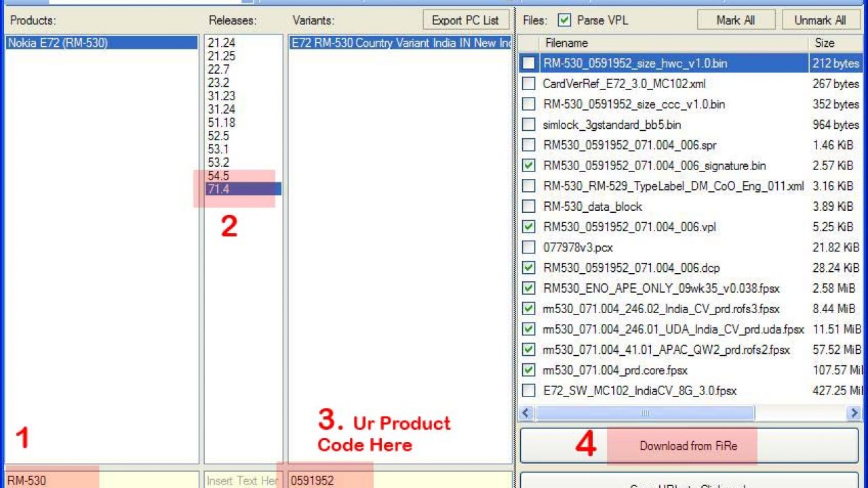Screen dimensions: 868x488
Task: Click product filter field containing RM-530
Action: pos(102,480)
